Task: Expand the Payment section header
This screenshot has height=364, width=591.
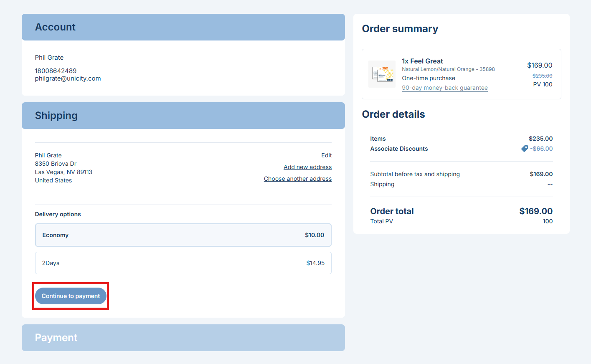Action: tap(183, 338)
